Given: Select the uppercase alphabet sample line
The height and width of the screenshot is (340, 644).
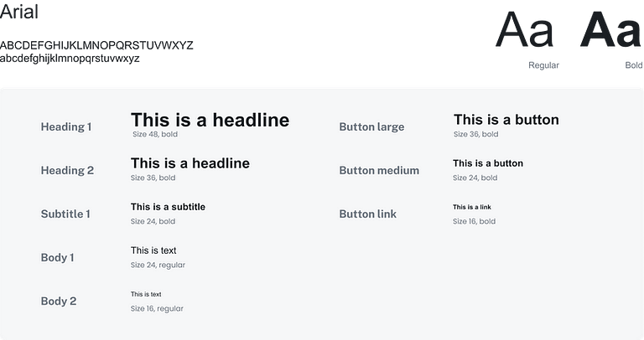Looking at the screenshot, I should pos(96,45).
